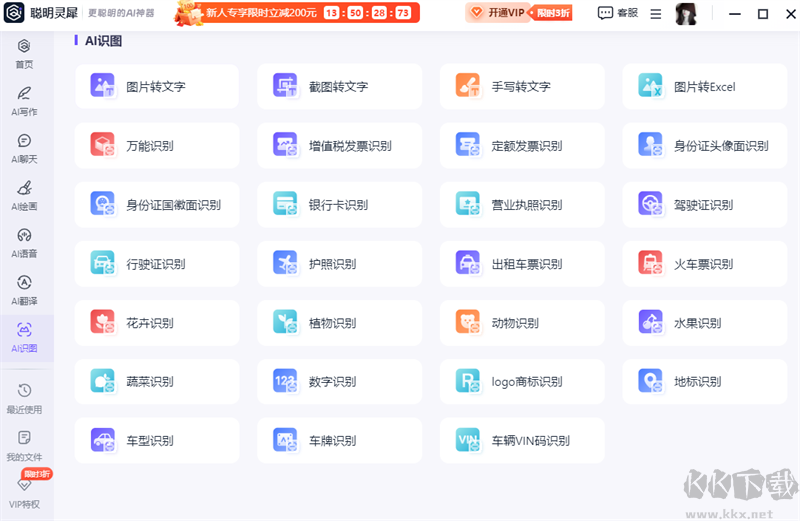Click the 聪明灵犀 app logo
This screenshot has height=521, width=800.
click(x=14, y=13)
